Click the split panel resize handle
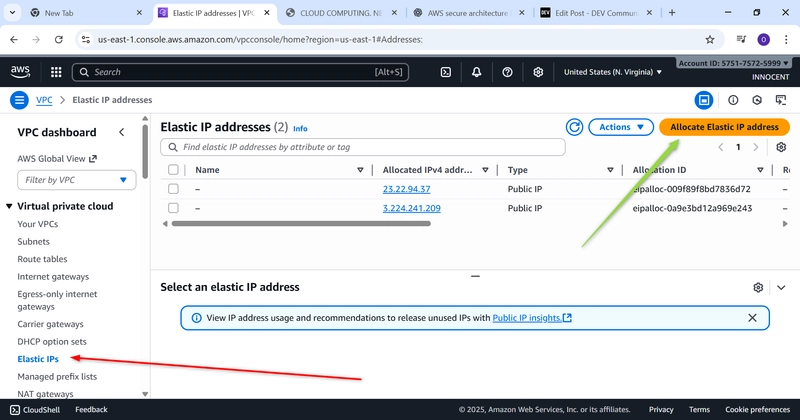This screenshot has height=420, width=800. click(475, 276)
